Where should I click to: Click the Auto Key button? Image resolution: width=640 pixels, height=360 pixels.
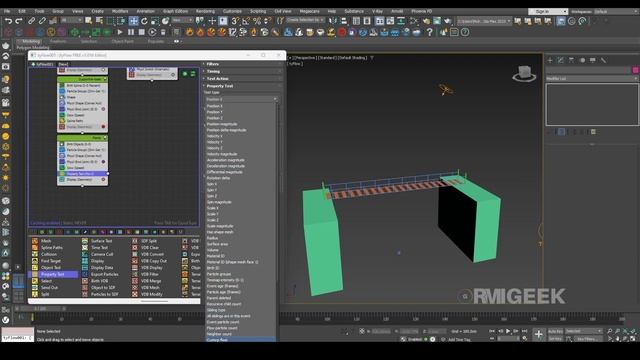(555, 331)
